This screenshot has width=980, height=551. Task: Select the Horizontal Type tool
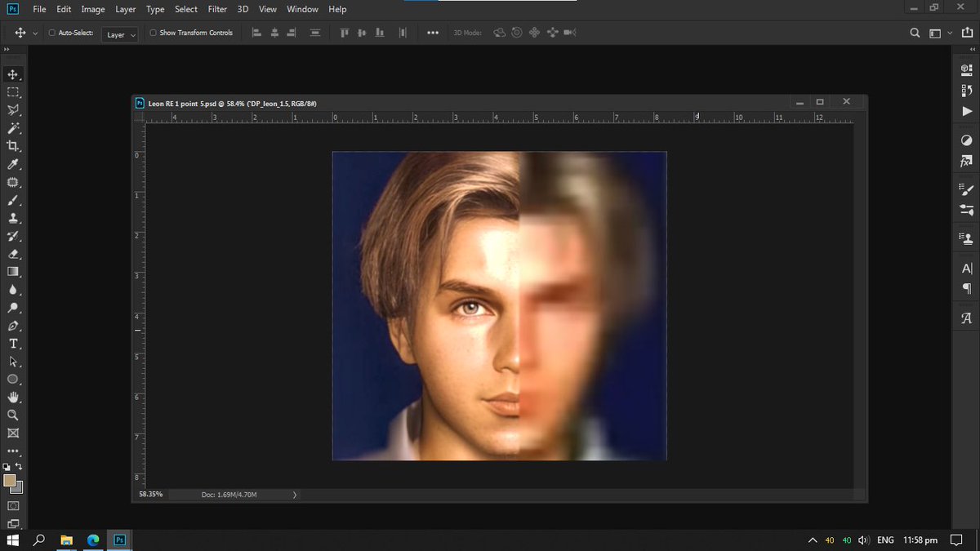click(13, 344)
